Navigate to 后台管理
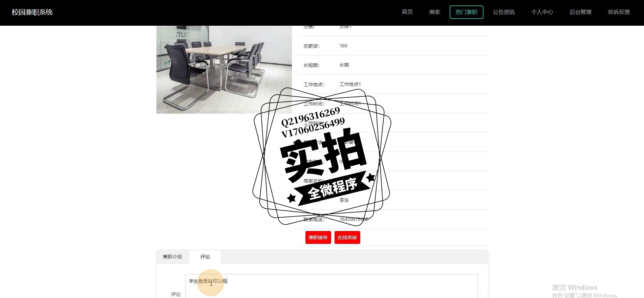The height and width of the screenshot is (298, 644). [x=580, y=12]
